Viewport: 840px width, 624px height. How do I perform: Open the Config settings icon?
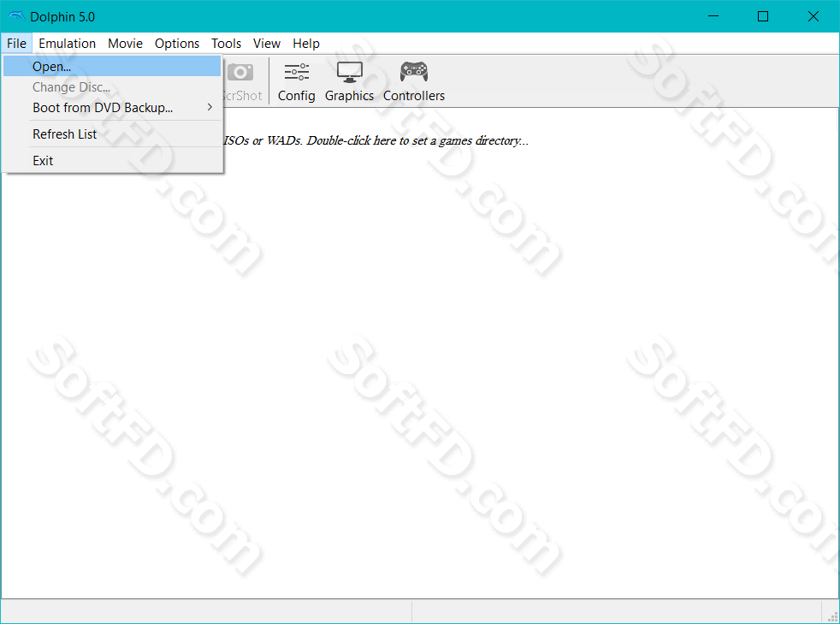click(296, 81)
